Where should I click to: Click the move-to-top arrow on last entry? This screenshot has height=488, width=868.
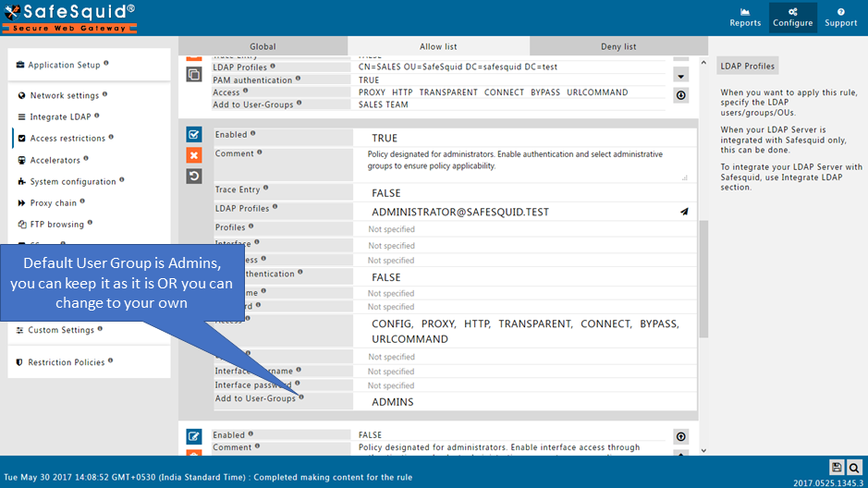pyautogui.click(x=681, y=436)
